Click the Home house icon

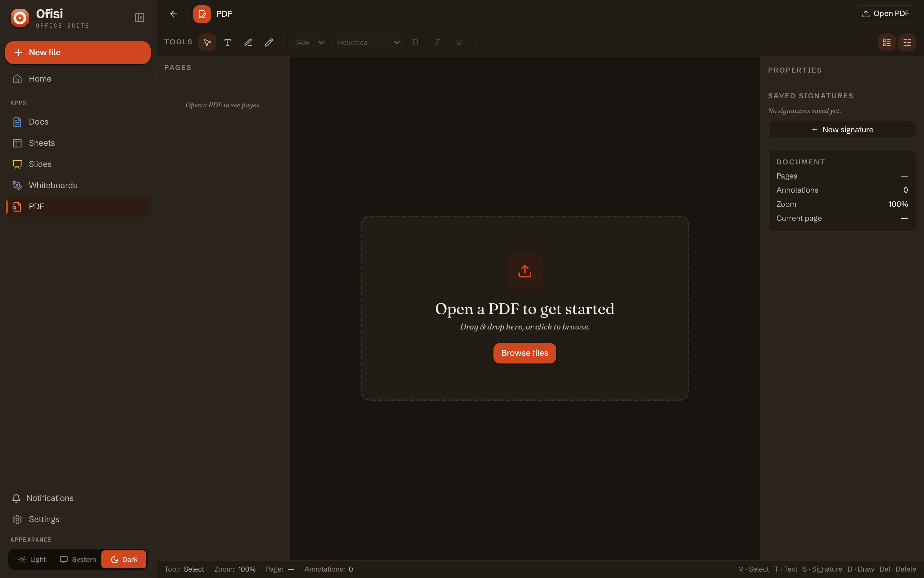pos(17,79)
